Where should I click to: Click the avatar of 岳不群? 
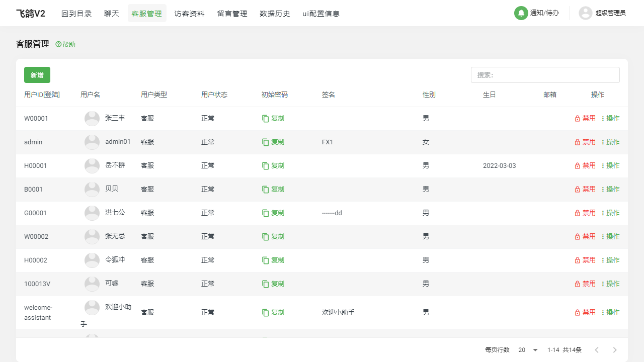92,166
